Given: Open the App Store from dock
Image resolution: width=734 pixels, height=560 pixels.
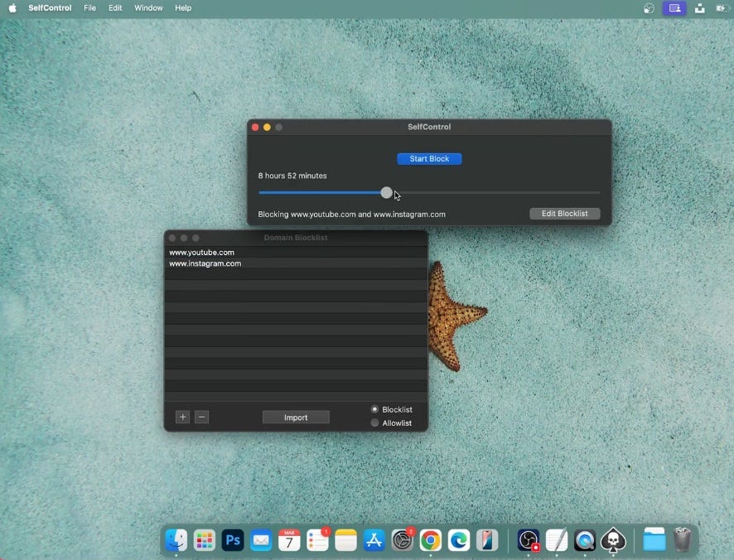Looking at the screenshot, I should click(374, 540).
